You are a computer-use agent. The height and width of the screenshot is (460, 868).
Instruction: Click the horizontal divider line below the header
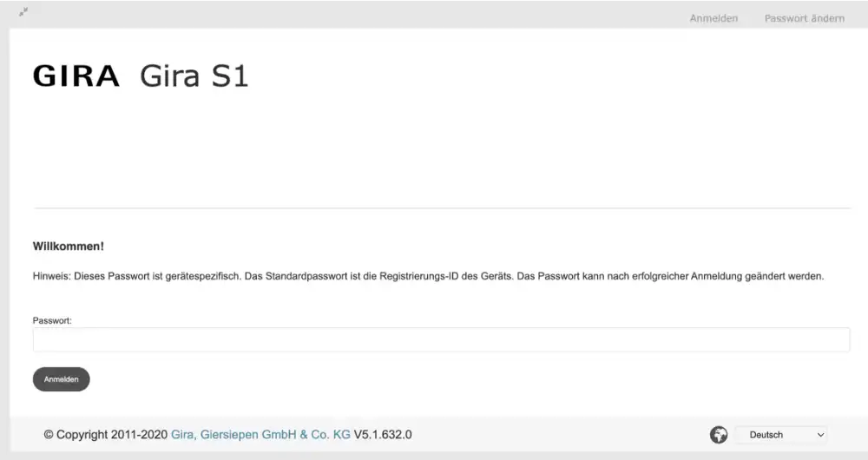click(x=442, y=208)
